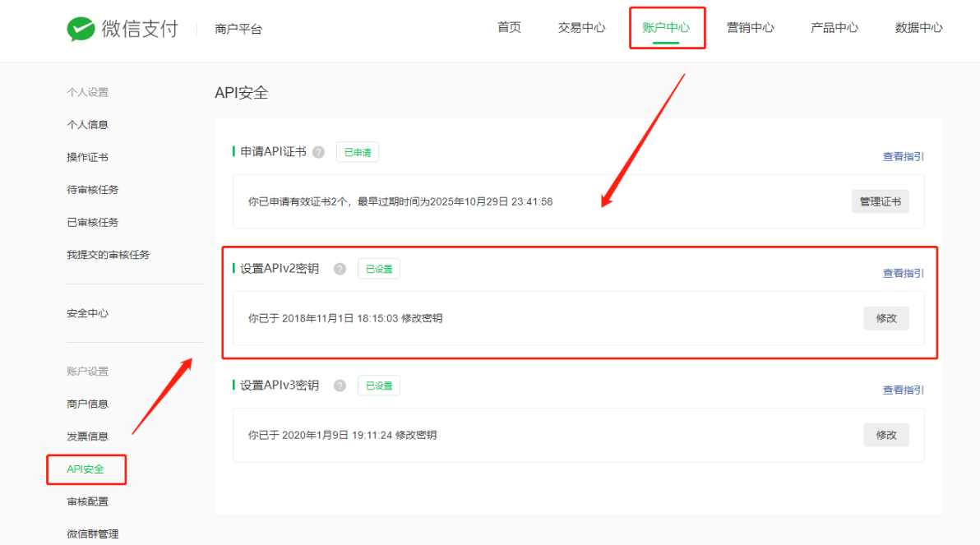Viewport: 980px width, 545px height.
Task: Click the WeChat Pay logo icon
Action: tap(81, 29)
